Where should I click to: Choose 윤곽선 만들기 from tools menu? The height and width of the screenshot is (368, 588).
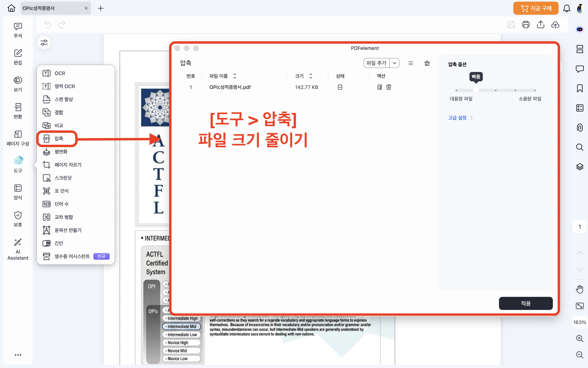click(76, 230)
